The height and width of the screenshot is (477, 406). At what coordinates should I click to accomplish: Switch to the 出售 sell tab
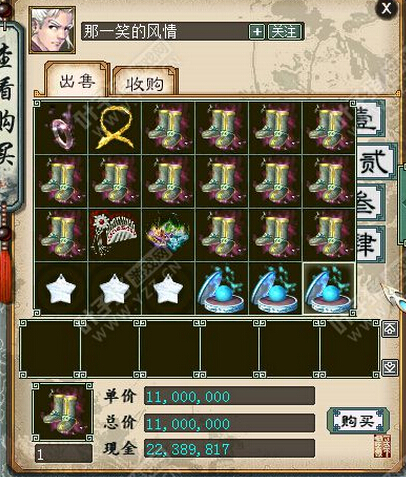77,81
